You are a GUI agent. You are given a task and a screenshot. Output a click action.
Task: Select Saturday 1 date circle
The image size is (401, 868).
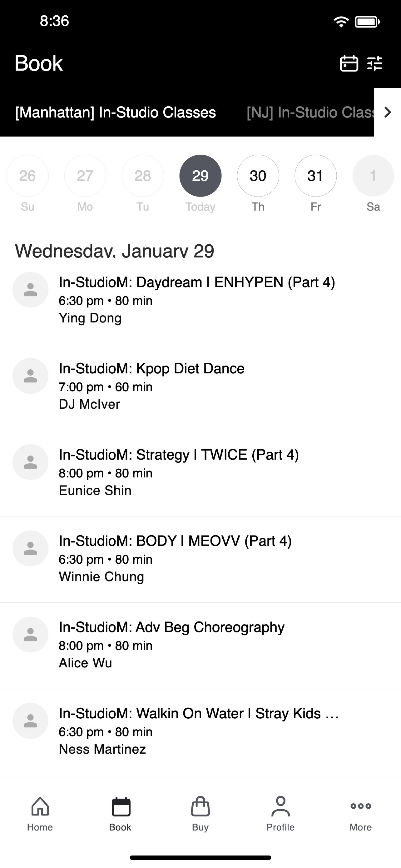point(373,176)
